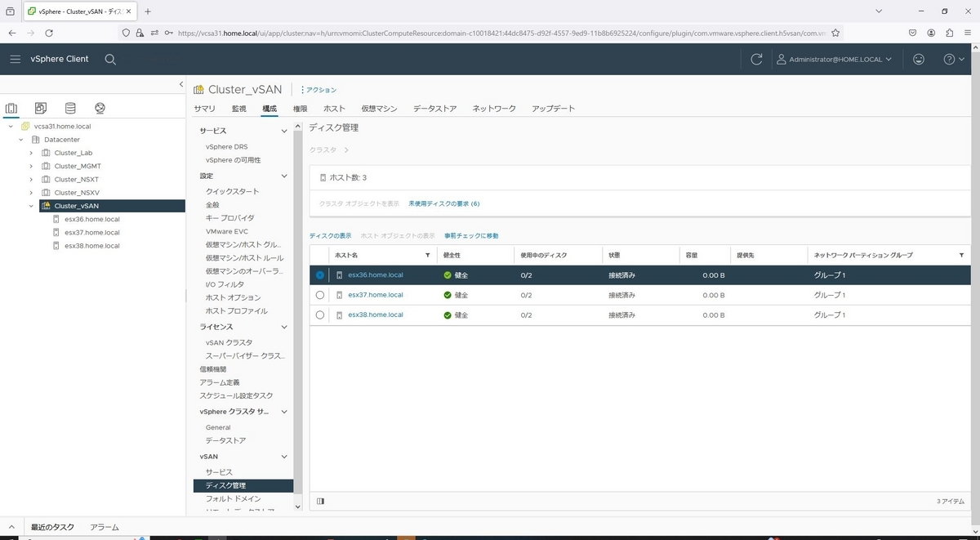Open the ホスト tab
This screenshot has width=980, height=540.
tap(334, 109)
